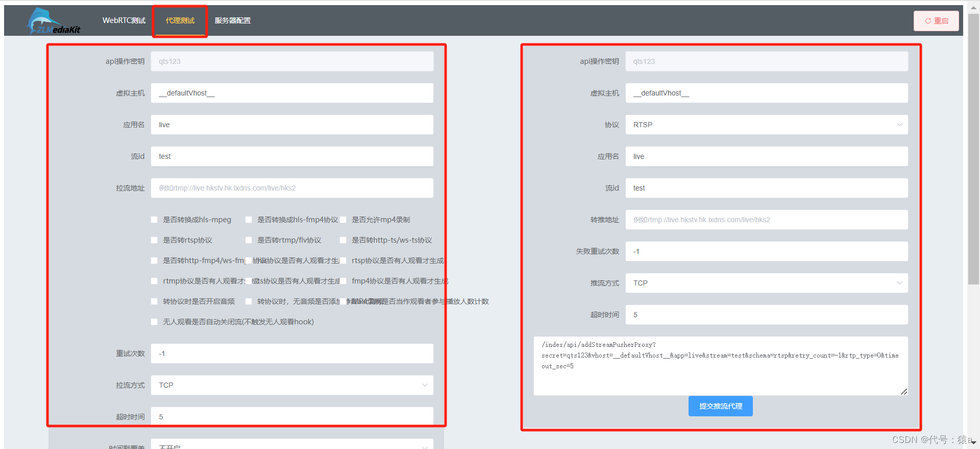Toggle 转协议时是否开启音频 checkbox
This screenshot has width=980, height=449.
[x=154, y=301]
